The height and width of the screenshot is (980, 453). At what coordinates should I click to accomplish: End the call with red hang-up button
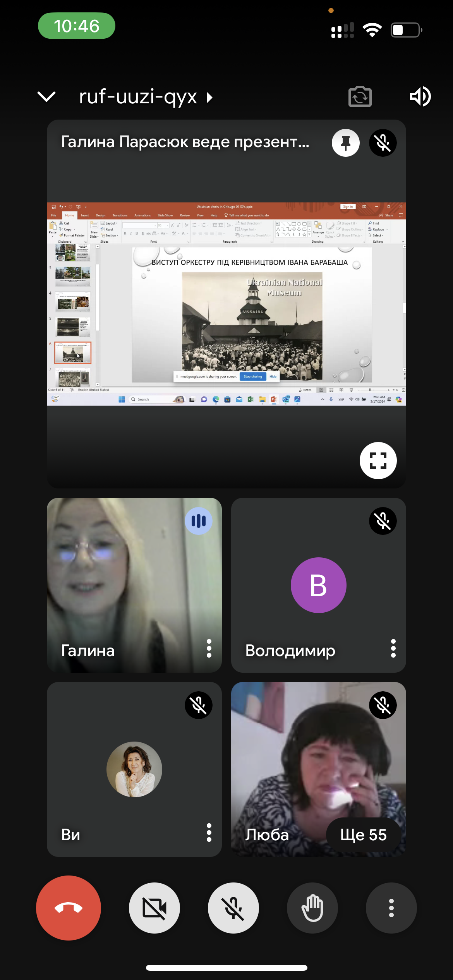pos(69,908)
